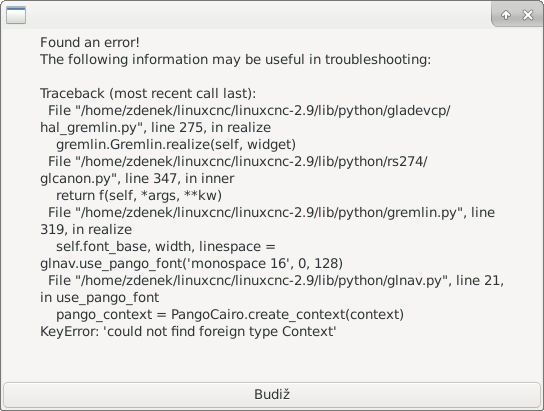Viewport: 544px width, 411px height.
Task: Select the "Traceback (most recent call last):" line
Action: (x=148, y=93)
